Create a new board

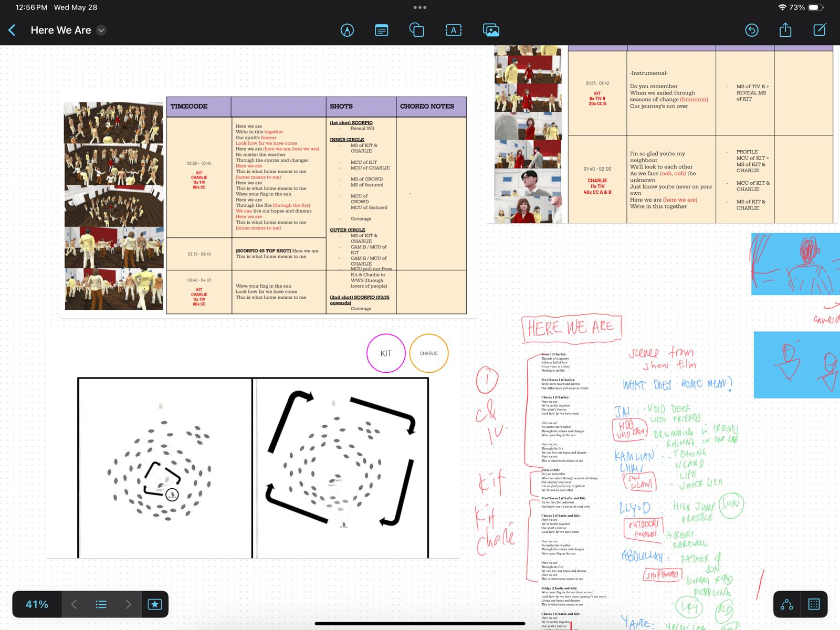(x=820, y=30)
